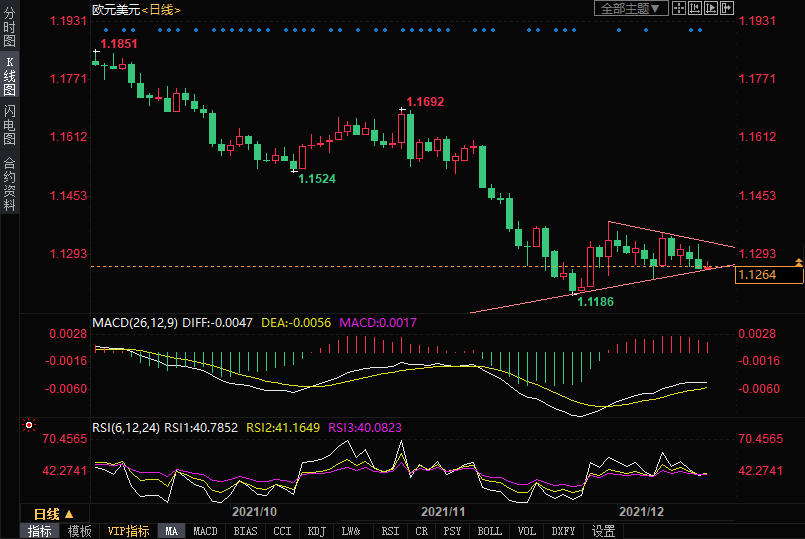
Task: Click the play-forward chart icon
Action: click(711, 8)
